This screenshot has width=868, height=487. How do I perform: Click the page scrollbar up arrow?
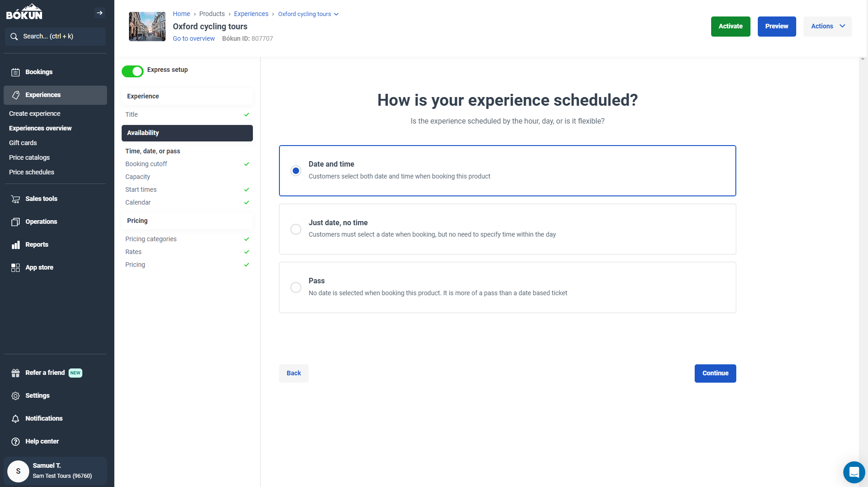click(x=863, y=59)
